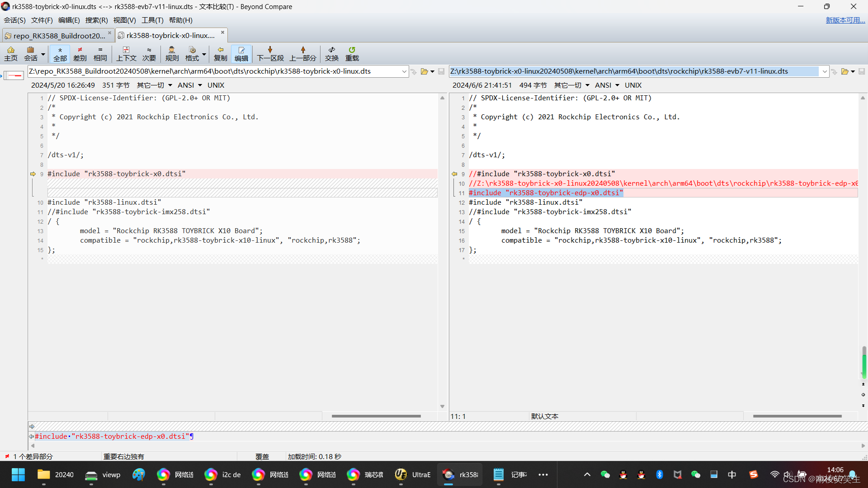Click the left pane open-folder icon
This screenshot has height=488, width=868.
coord(424,71)
